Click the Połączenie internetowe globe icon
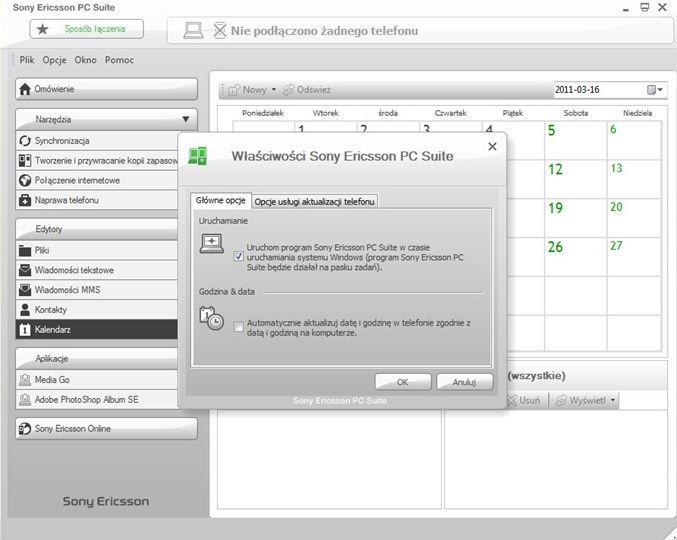 [x=25, y=180]
